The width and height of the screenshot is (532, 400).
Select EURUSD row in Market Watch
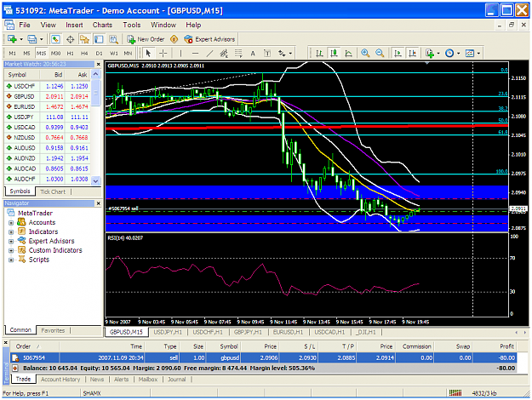[x=48, y=107]
